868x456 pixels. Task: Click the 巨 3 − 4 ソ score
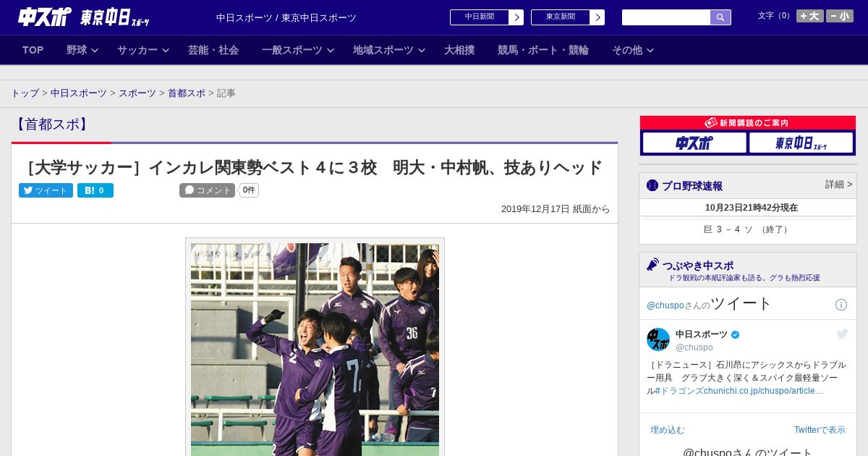click(747, 229)
